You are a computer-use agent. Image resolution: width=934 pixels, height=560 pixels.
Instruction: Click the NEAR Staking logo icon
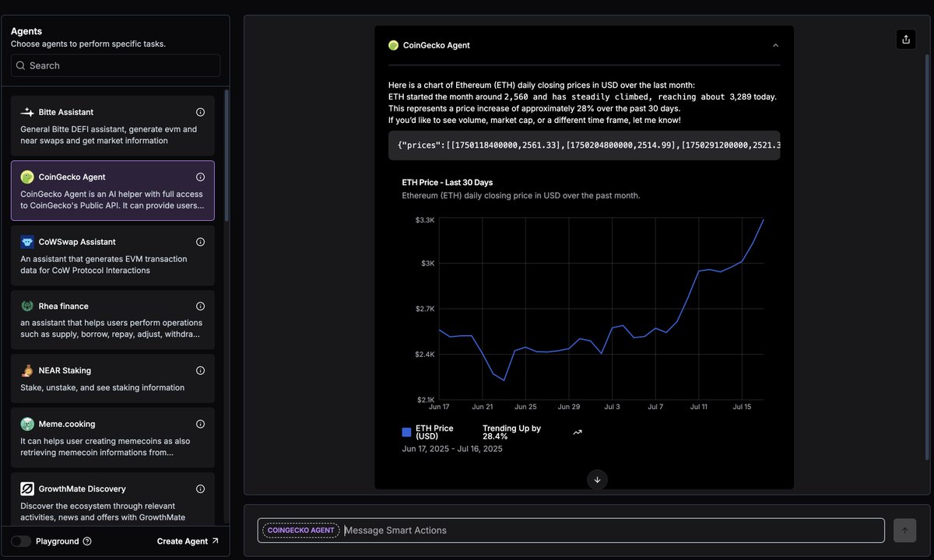pos(27,371)
